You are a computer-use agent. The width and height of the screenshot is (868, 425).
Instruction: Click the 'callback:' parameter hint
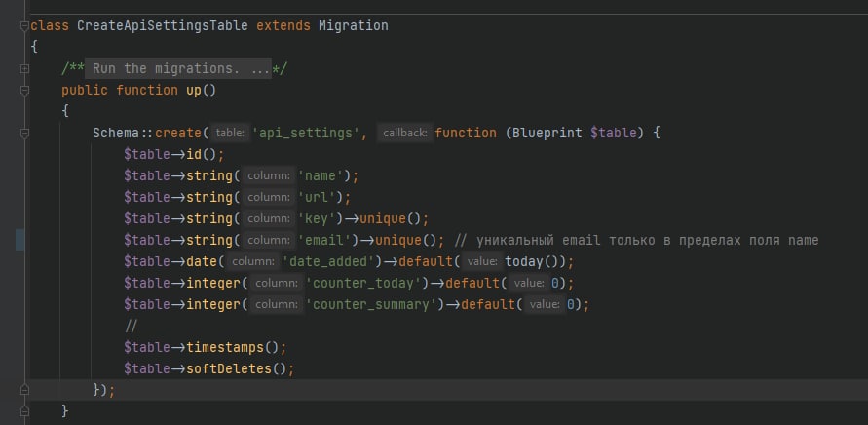coord(404,134)
